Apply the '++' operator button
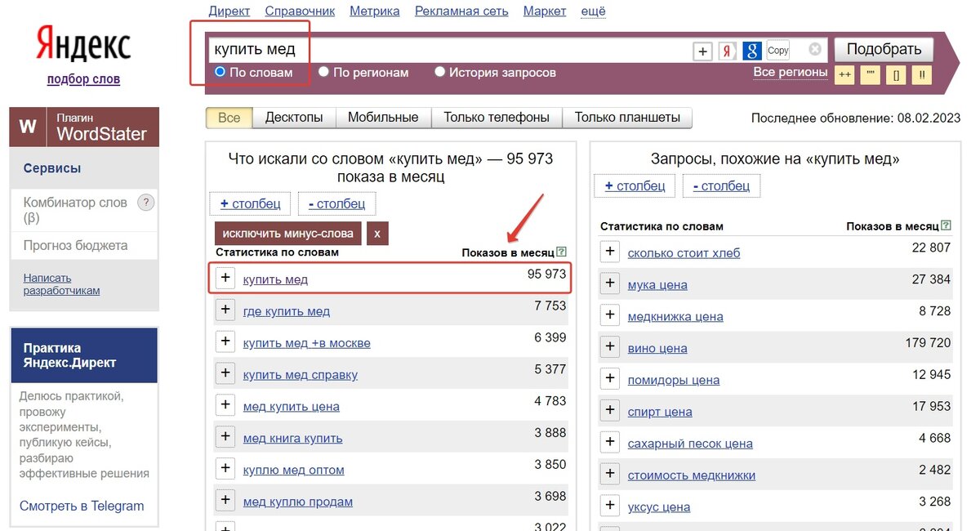Screen dimensions: 980x531 click(844, 74)
